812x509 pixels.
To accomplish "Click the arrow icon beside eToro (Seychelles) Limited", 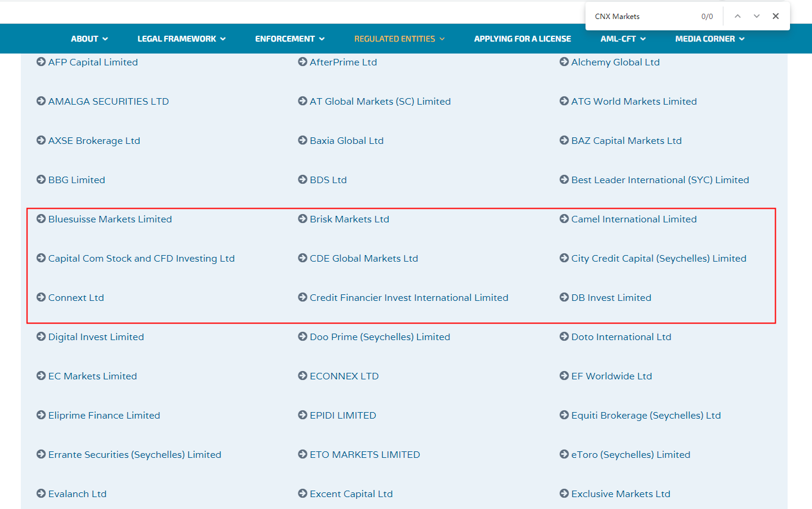I will 564,454.
